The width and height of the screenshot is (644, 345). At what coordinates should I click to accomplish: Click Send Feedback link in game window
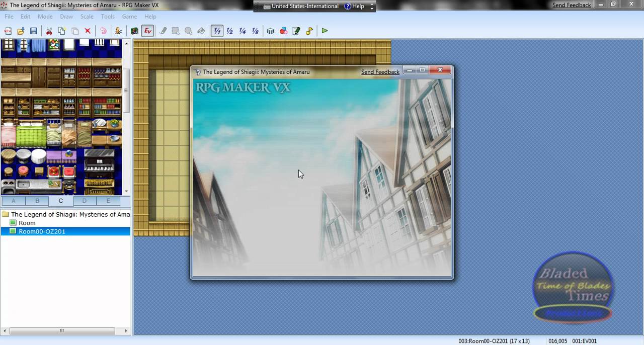[x=380, y=72]
